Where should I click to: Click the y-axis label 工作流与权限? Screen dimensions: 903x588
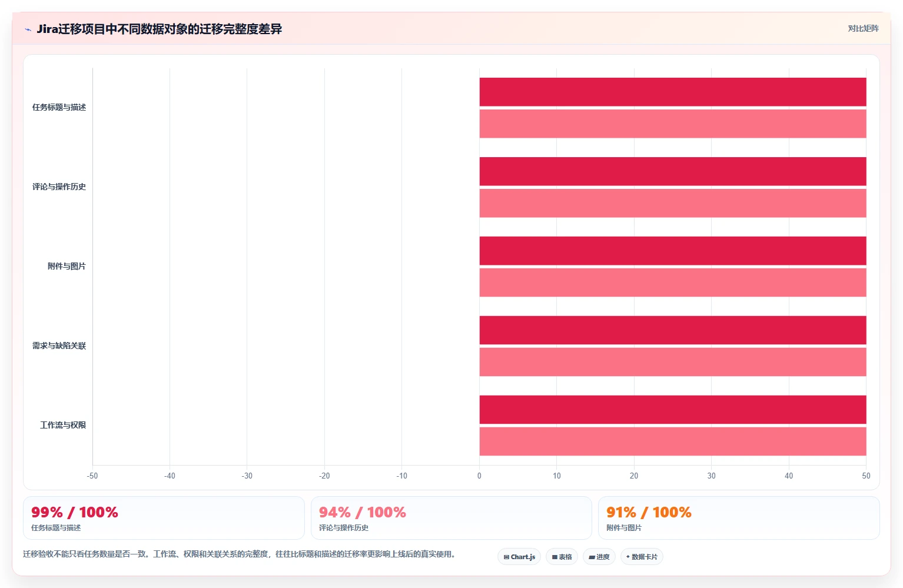point(63,425)
